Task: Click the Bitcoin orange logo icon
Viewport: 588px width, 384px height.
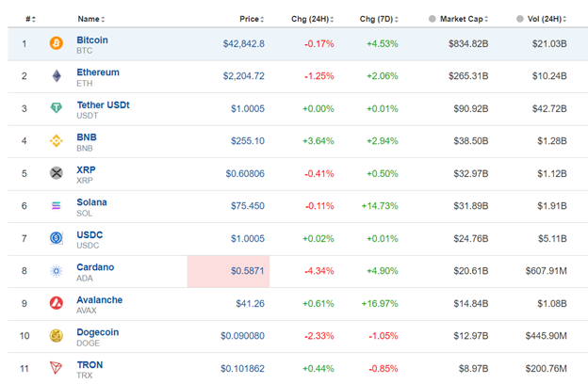Action: 56,43
